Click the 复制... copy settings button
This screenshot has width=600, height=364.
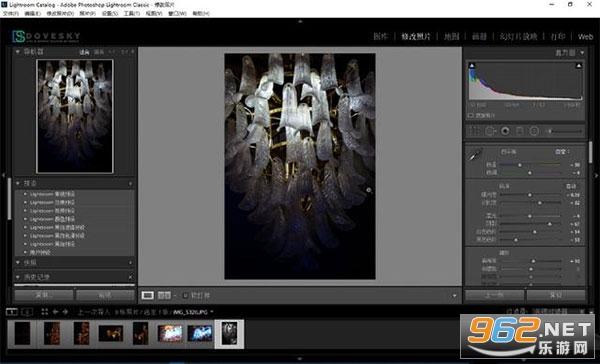point(44,295)
